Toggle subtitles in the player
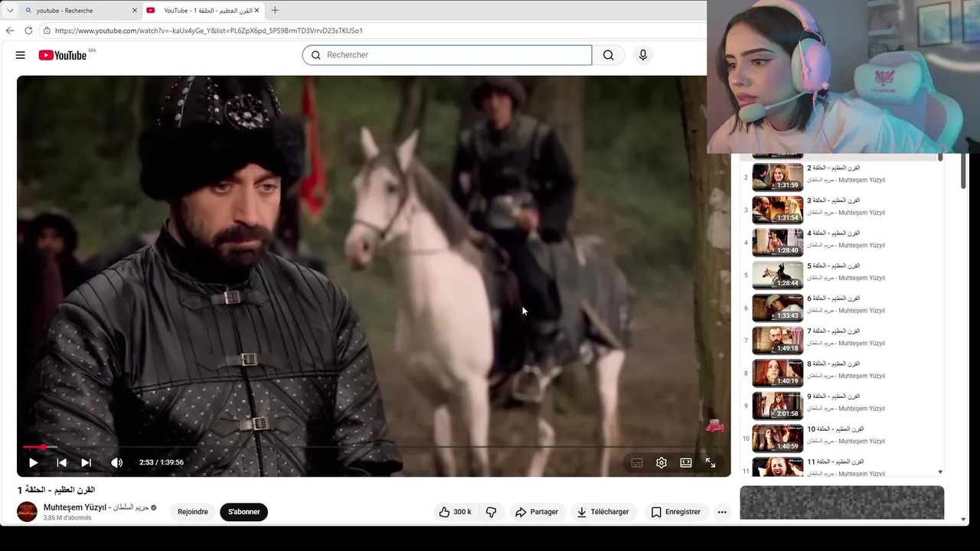Image resolution: width=980 pixels, height=551 pixels. pyautogui.click(x=637, y=462)
